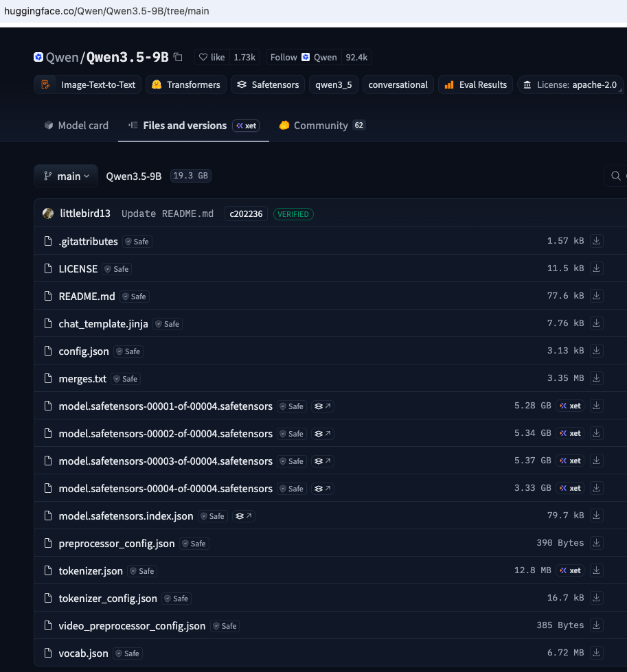Download model.safetensors-00001-of-00004.safetensors
This screenshot has width=627, height=672.
[596, 406]
